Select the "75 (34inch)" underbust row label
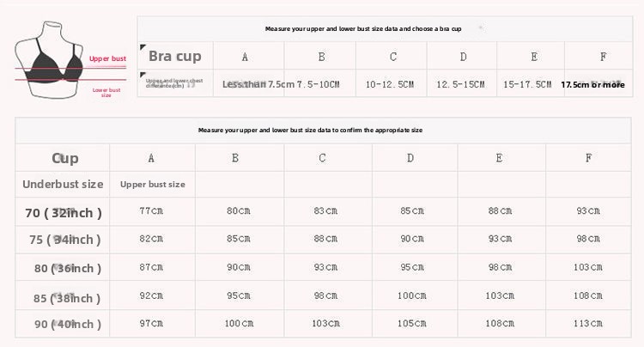 click(65, 240)
